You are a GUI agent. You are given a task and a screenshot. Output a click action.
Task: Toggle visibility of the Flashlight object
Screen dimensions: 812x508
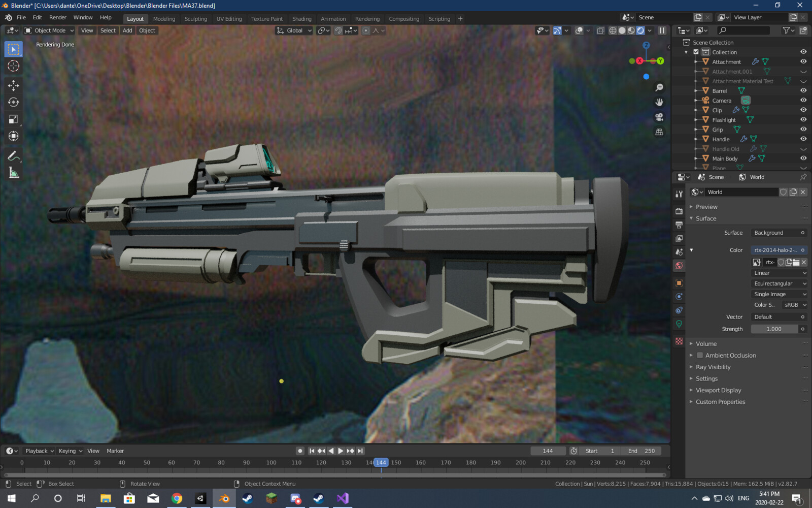803,119
